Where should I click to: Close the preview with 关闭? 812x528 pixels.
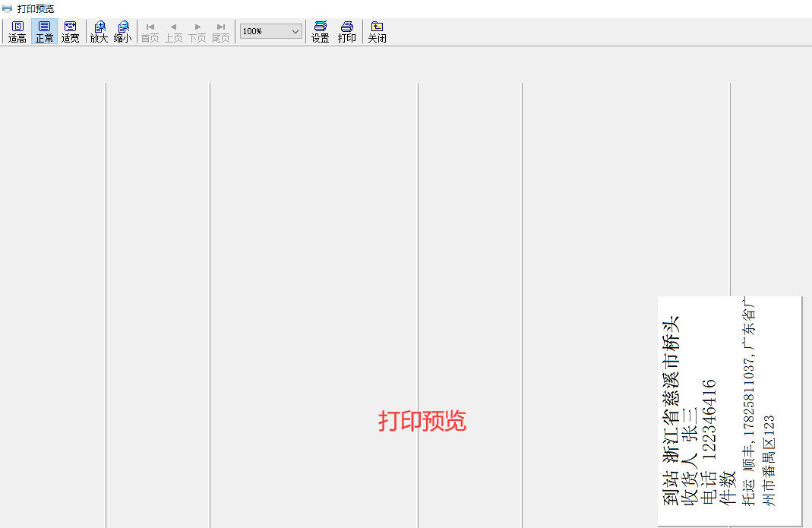tap(377, 32)
